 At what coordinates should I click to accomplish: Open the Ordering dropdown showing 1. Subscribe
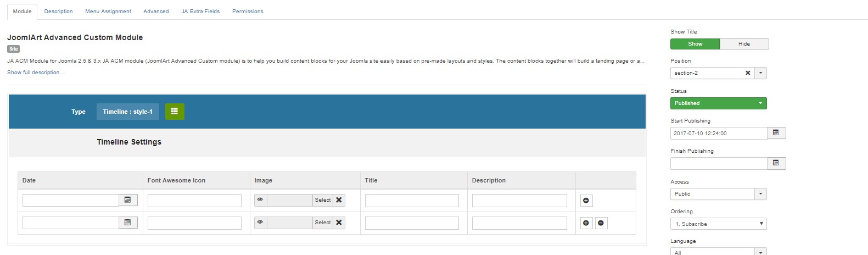pyautogui.click(x=718, y=224)
